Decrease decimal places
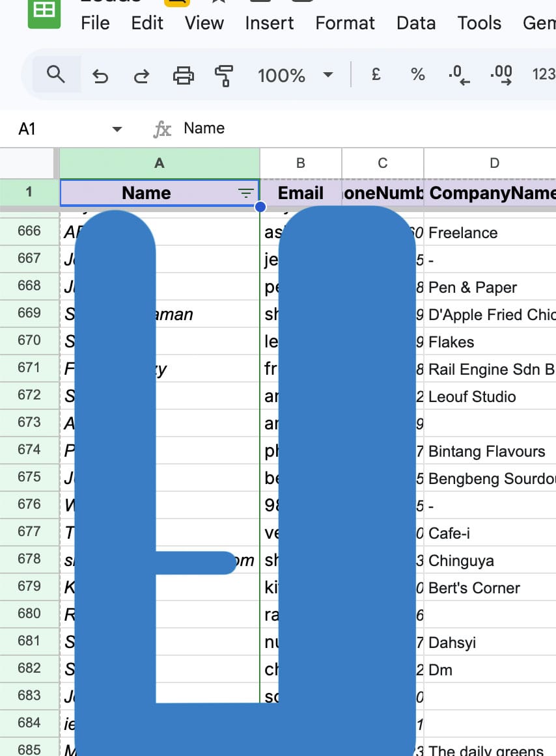The image size is (556, 756). [458, 75]
